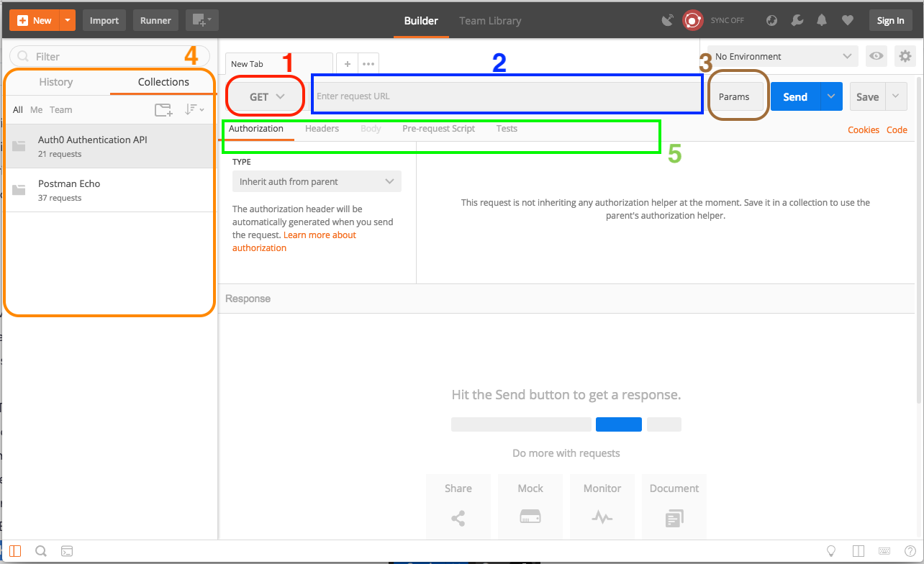This screenshot has width=924, height=564.
Task: Open the New button dropdown arrow
Action: pyautogui.click(x=68, y=20)
